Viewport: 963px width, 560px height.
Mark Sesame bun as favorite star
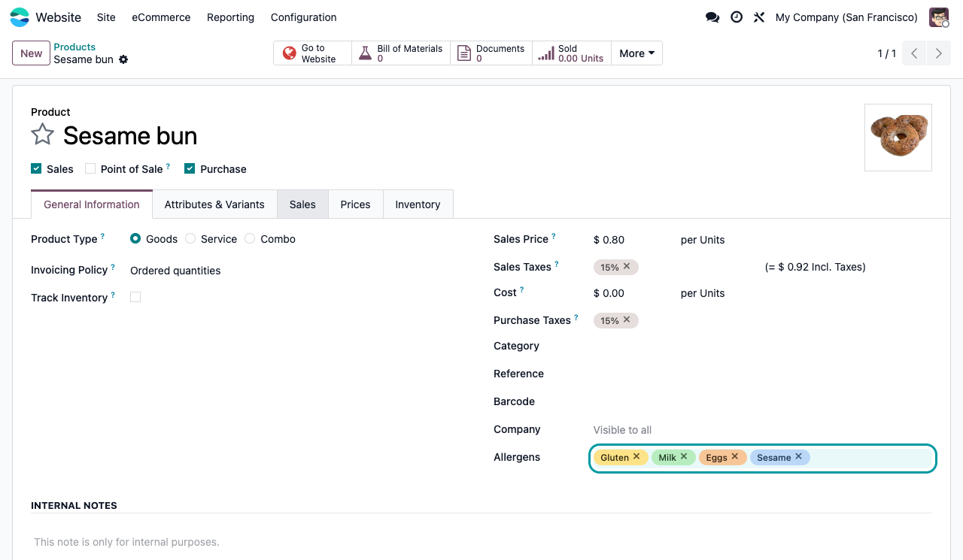tap(42, 135)
